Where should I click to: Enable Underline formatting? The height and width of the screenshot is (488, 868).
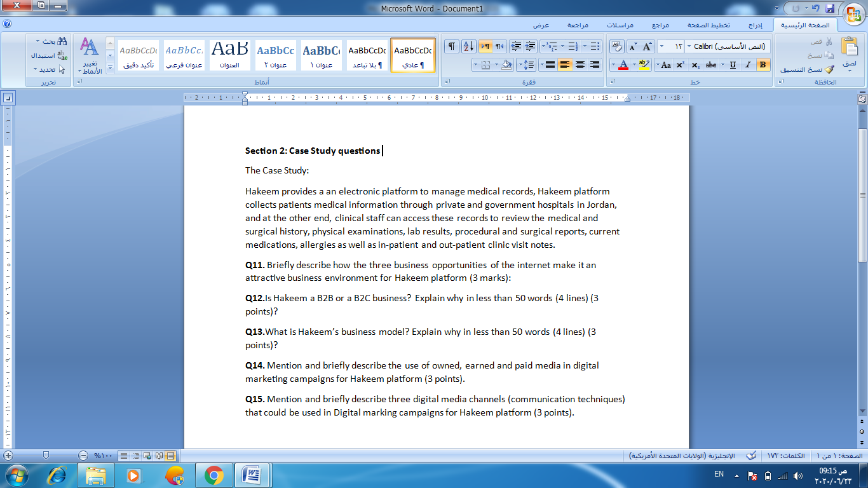point(733,64)
